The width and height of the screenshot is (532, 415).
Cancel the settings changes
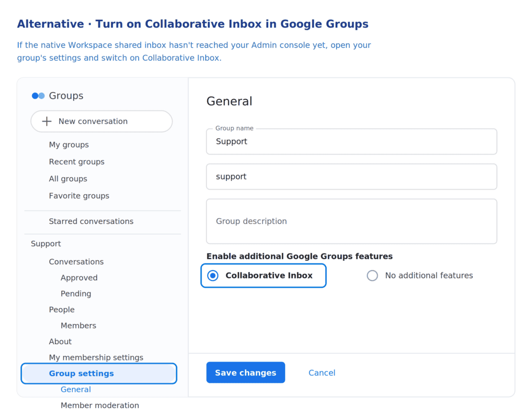click(322, 372)
